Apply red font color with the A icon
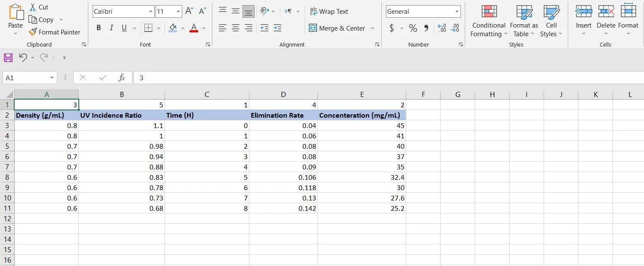 click(x=194, y=28)
